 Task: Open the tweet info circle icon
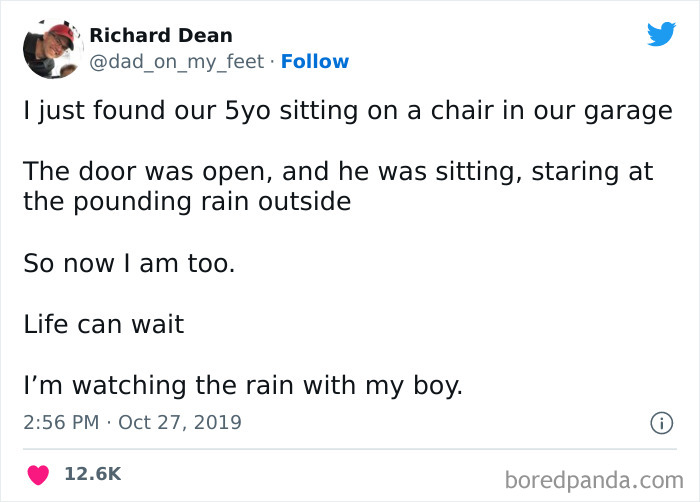(660, 423)
